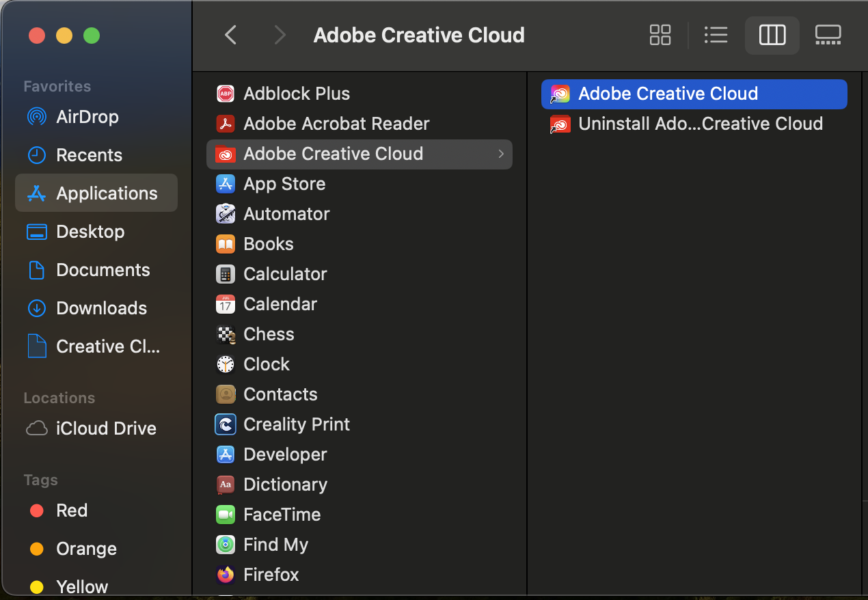The image size is (868, 600).
Task: Click the Adblock Plus app icon
Action: [x=225, y=94]
